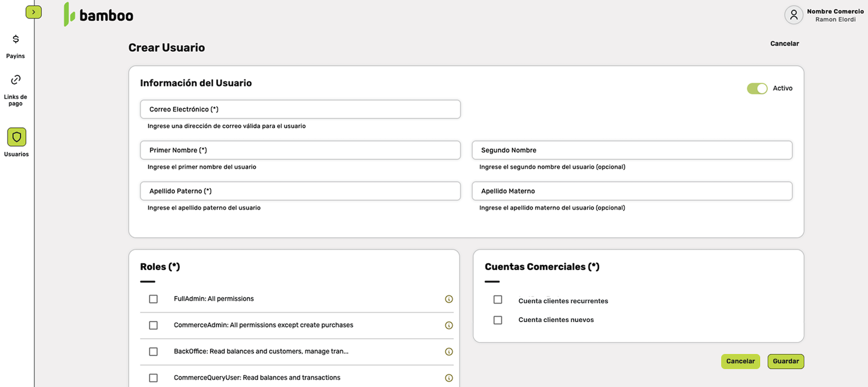The image size is (868, 387).
Task: Focus the Correo Electrónico input field
Action: click(x=300, y=110)
